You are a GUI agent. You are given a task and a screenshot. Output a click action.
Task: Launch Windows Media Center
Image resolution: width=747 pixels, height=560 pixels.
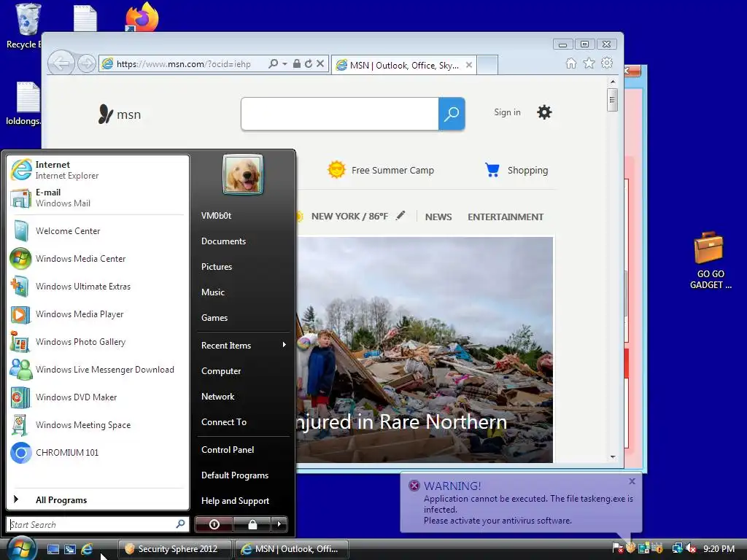coord(98,259)
